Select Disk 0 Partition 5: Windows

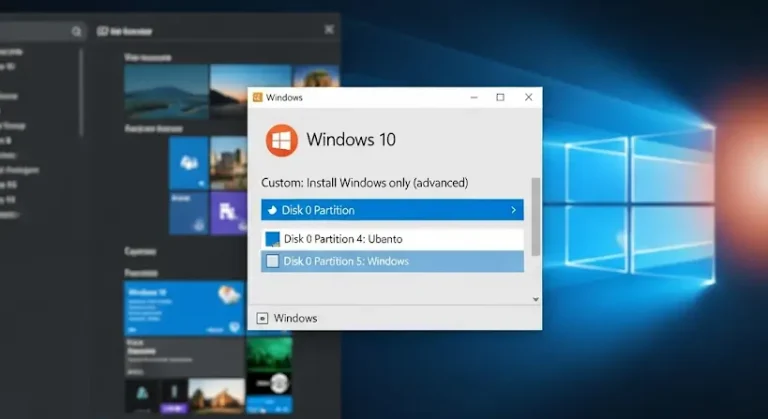point(392,261)
